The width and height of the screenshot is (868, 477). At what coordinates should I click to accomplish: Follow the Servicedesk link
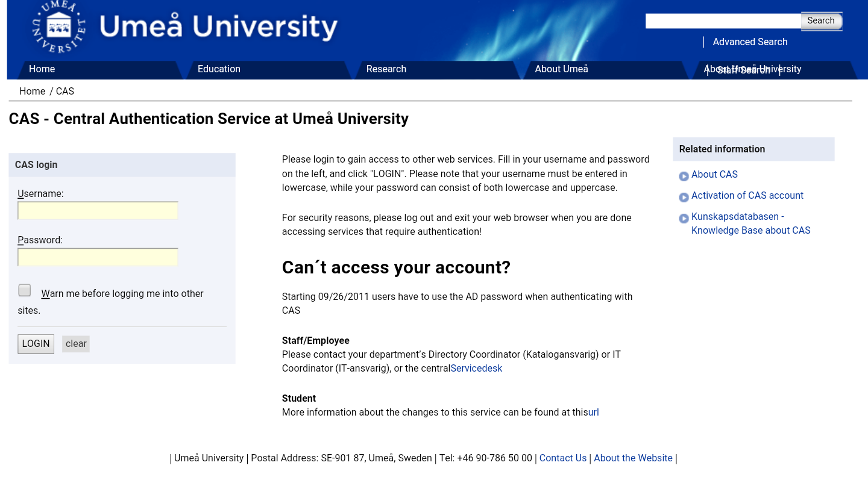tap(476, 369)
